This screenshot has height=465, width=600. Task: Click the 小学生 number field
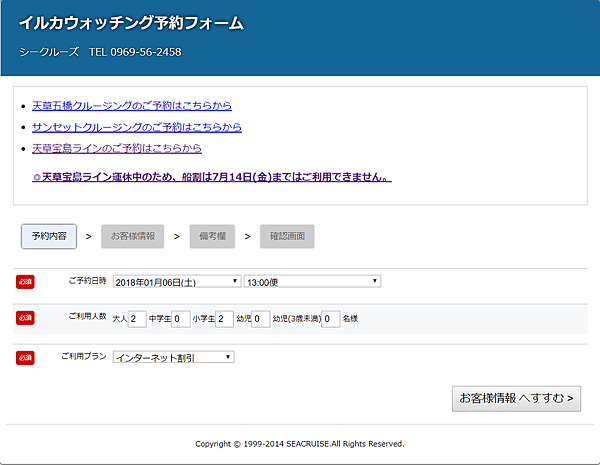point(225,319)
